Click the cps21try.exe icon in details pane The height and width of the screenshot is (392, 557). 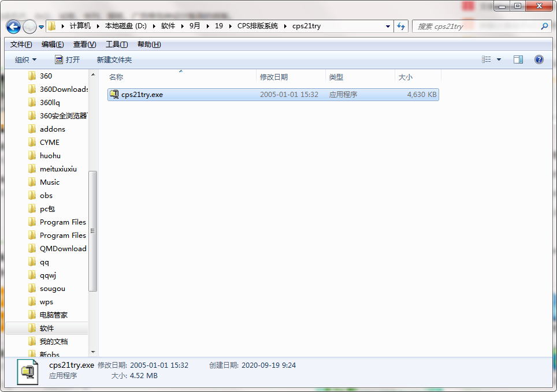(x=28, y=369)
